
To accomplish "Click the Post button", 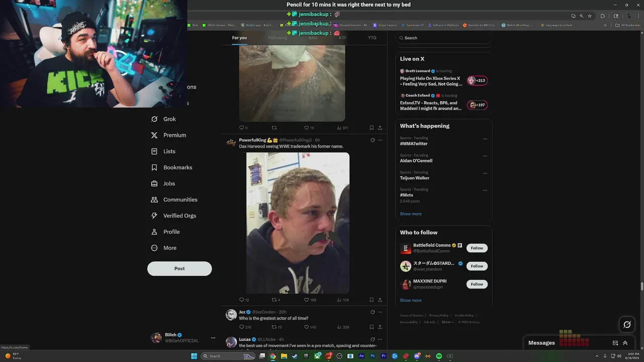I will [180, 268].
